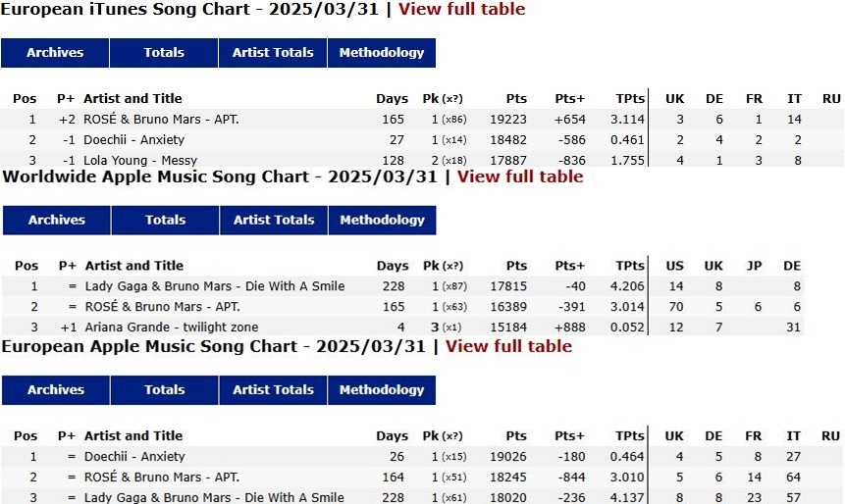Select Lola Young - Messy row
The image size is (845, 504).
click(x=421, y=160)
